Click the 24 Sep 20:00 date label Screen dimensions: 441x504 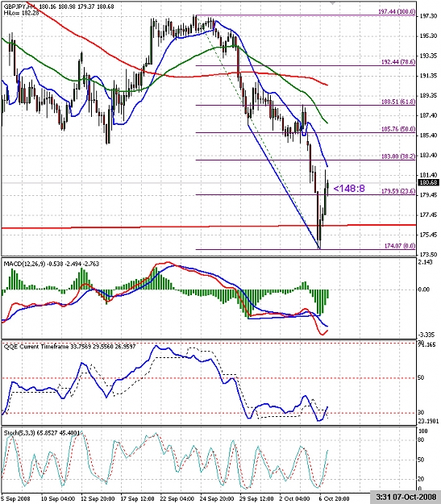coord(217,499)
